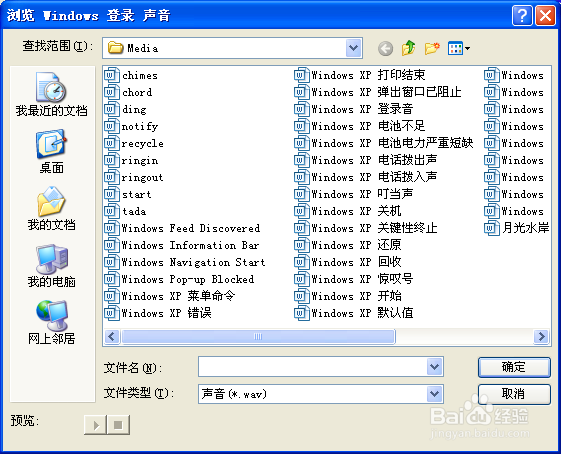561x454 pixels.
Task: Expand the 文件名 dropdown arrow
Action: [434, 367]
